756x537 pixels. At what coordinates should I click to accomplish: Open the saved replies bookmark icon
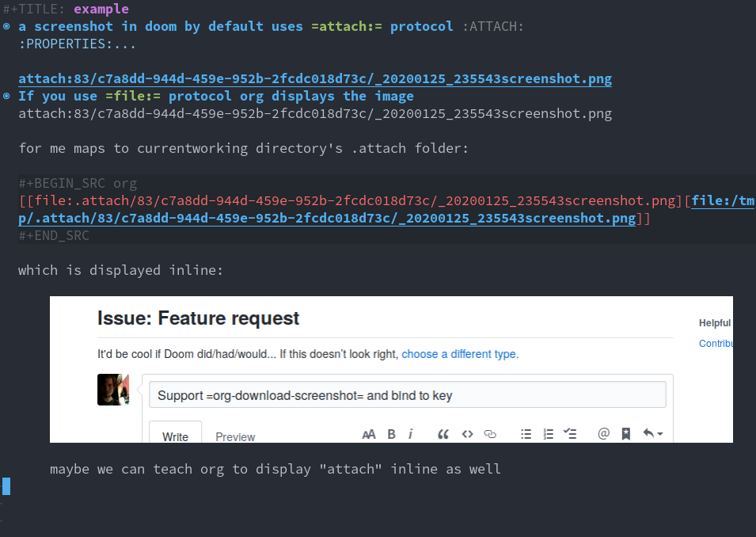tap(625, 433)
